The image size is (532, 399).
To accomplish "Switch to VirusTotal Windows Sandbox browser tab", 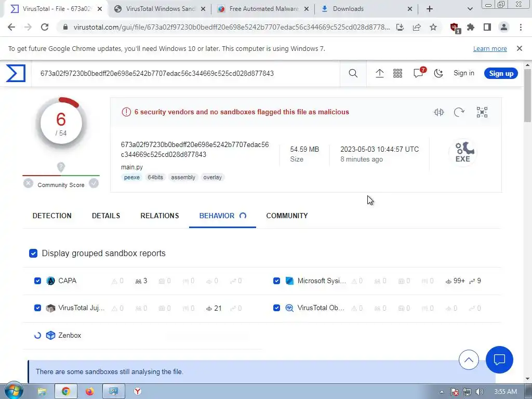I will tap(159, 9).
